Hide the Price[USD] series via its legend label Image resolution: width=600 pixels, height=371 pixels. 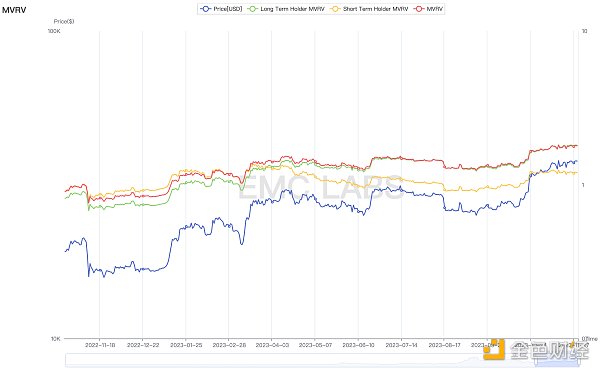click(228, 8)
